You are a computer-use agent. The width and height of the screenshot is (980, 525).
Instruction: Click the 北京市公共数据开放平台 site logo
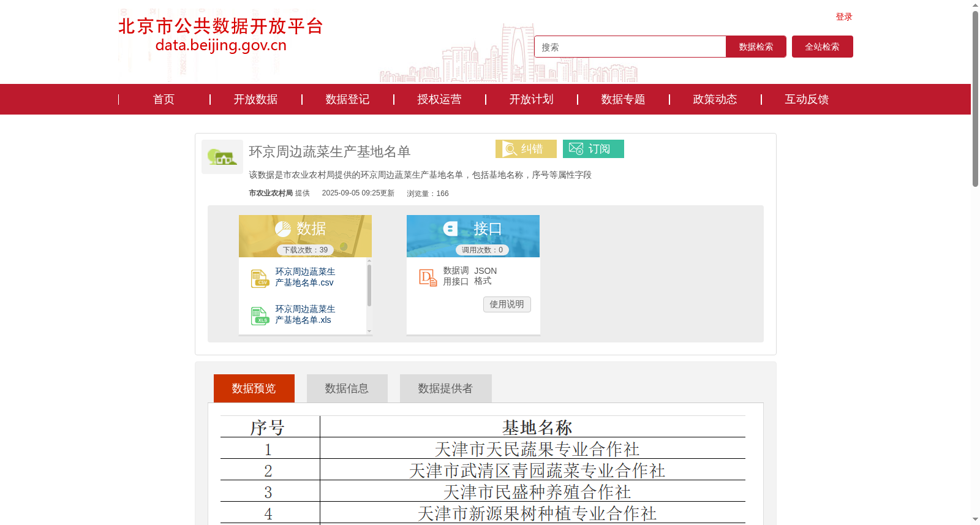coord(221,35)
